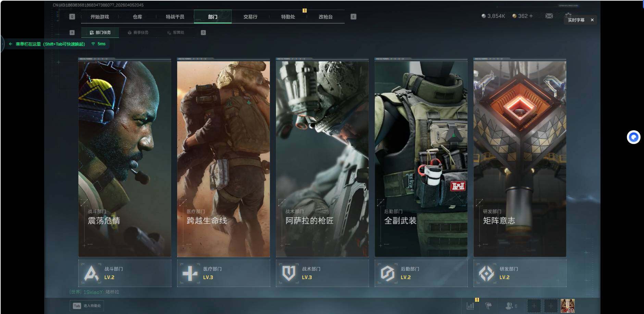Image resolution: width=644 pixels, height=314 pixels.
Task: Switch to the 开始游戏 tab
Action: click(x=100, y=17)
